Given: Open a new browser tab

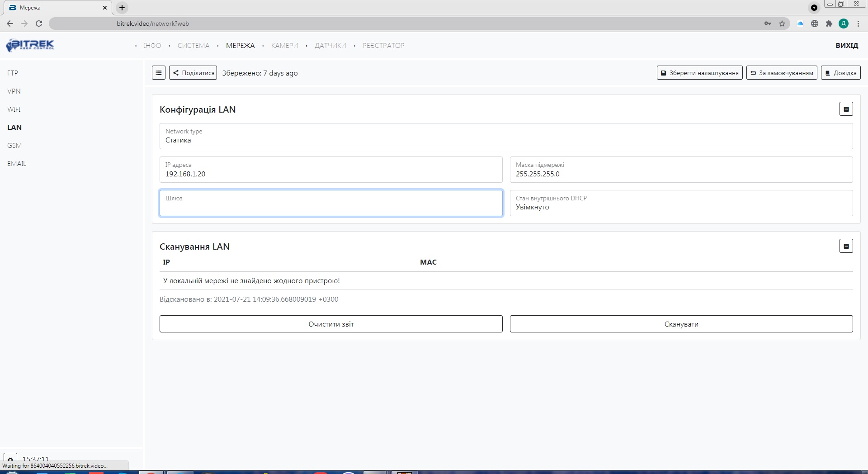Looking at the screenshot, I should coord(122,8).
